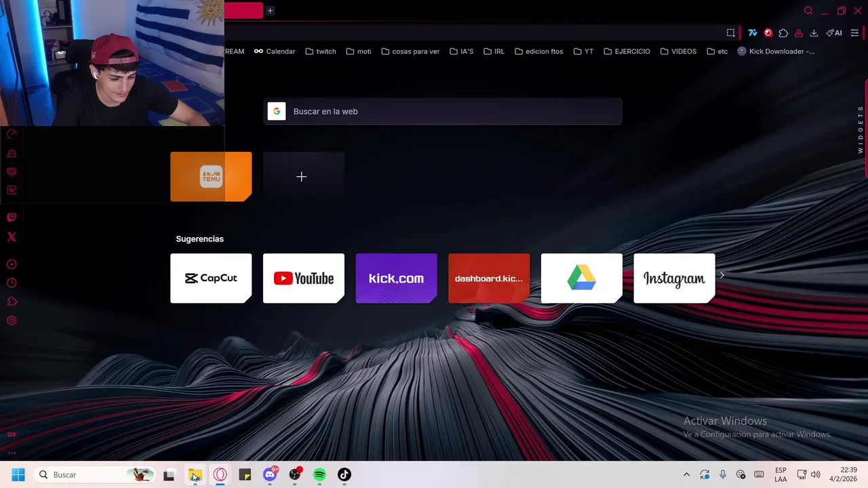Open the AI assistant button
Viewport: 868px width, 488px height.
(x=834, y=33)
